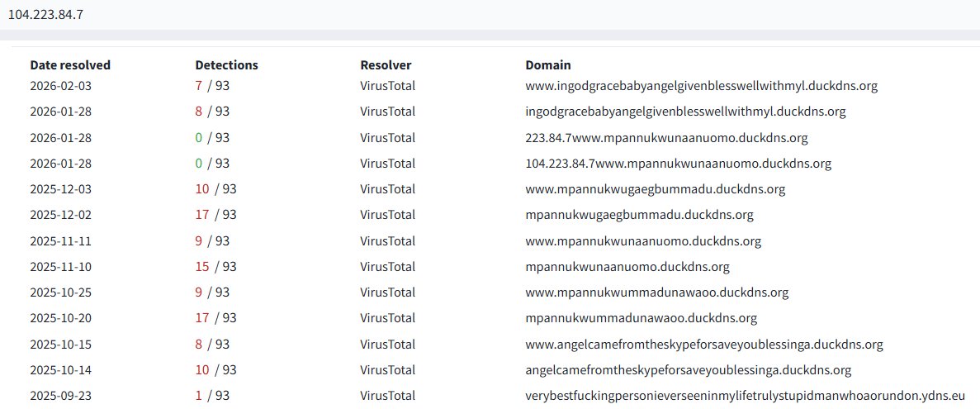Click VirusTotal resolver in 2025-11-10 row

coord(387,266)
